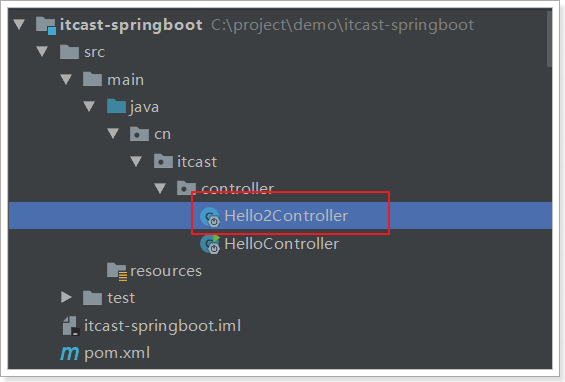Image resolution: width=565 pixels, height=382 pixels.
Task: Click the blue java source folder icon
Action: 116,106
